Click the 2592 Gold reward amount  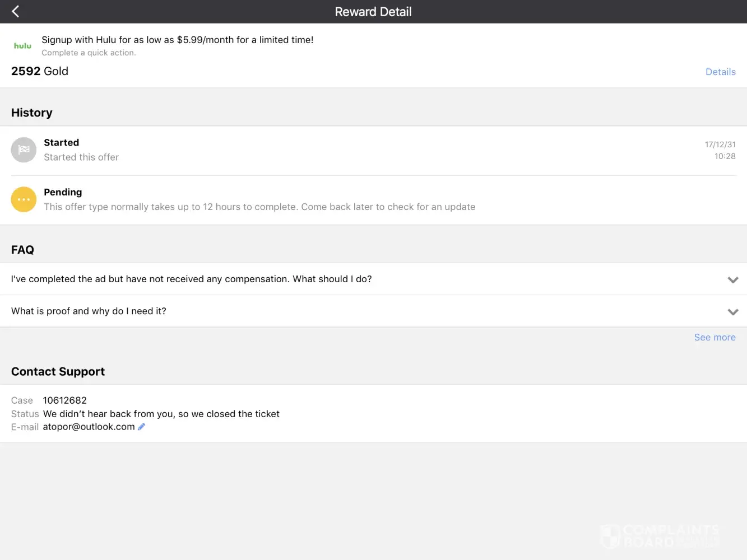(x=40, y=71)
